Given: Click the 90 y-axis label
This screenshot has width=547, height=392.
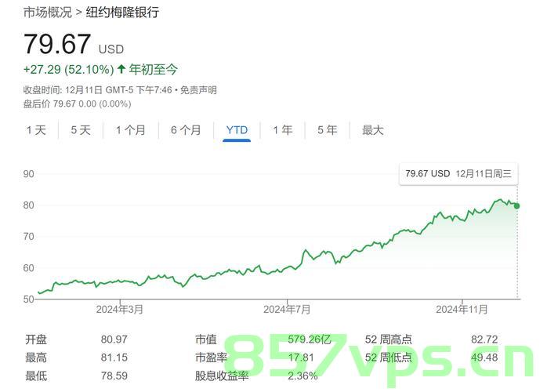Looking at the screenshot, I should (29, 174).
